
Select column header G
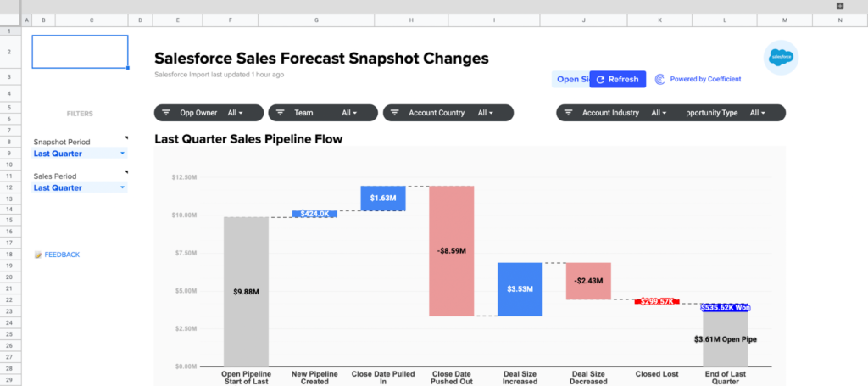316,20
